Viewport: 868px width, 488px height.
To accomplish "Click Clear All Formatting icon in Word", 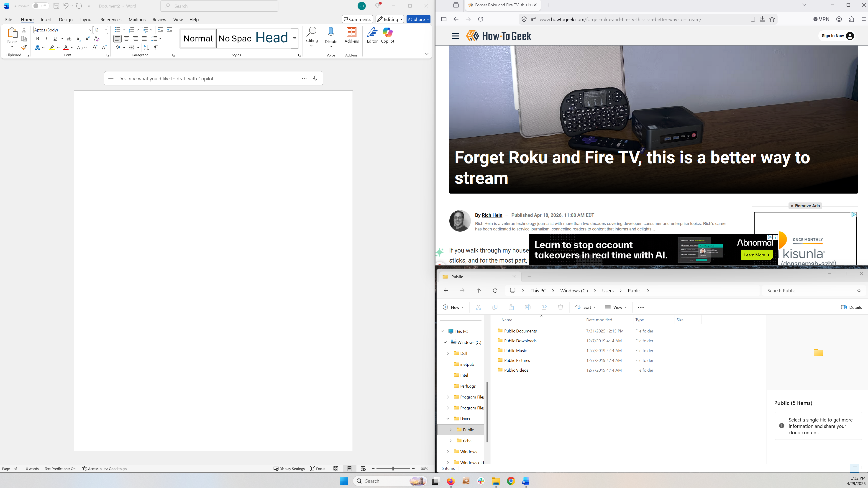I will (x=97, y=39).
